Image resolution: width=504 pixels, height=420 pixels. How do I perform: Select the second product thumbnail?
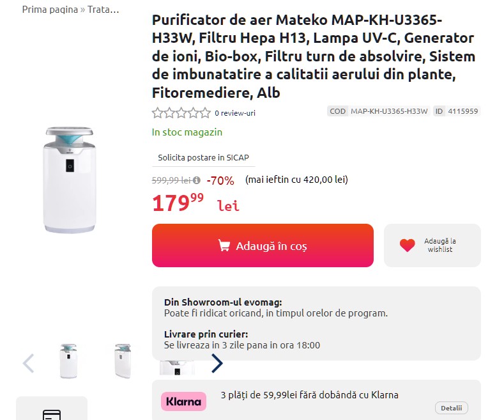click(x=123, y=361)
